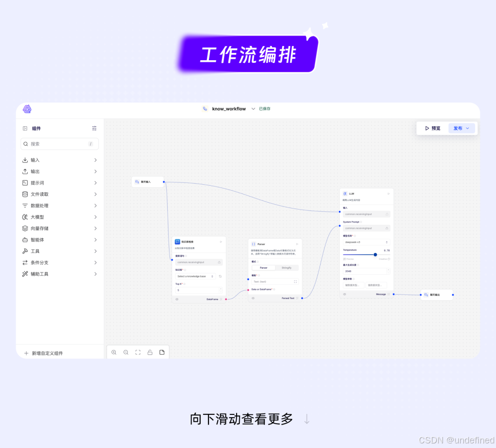
Task: Select Stringify mode in the Parser node
Action: pos(287,268)
